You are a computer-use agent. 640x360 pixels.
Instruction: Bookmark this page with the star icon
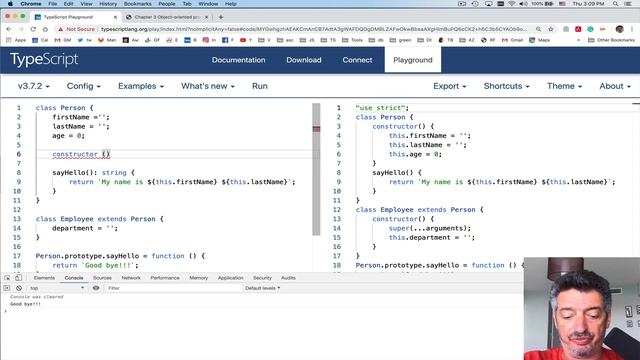click(551, 29)
